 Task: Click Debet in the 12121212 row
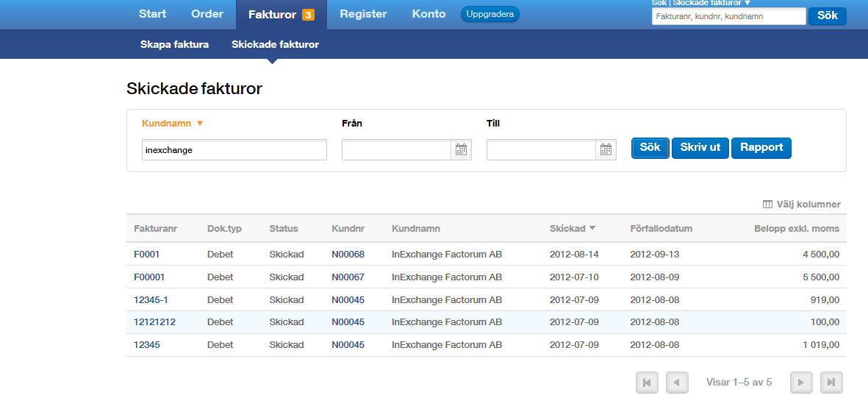[x=220, y=322]
